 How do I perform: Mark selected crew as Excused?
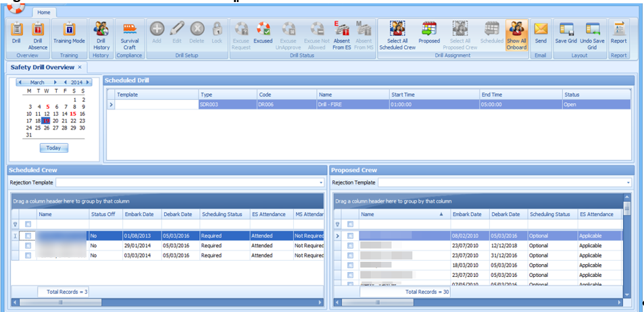point(263,33)
